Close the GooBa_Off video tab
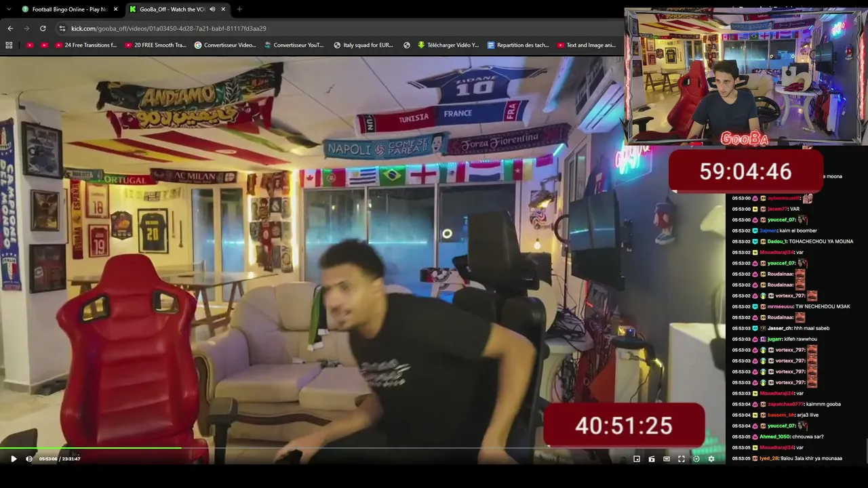This screenshot has width=868, height=488. point(223,9)
